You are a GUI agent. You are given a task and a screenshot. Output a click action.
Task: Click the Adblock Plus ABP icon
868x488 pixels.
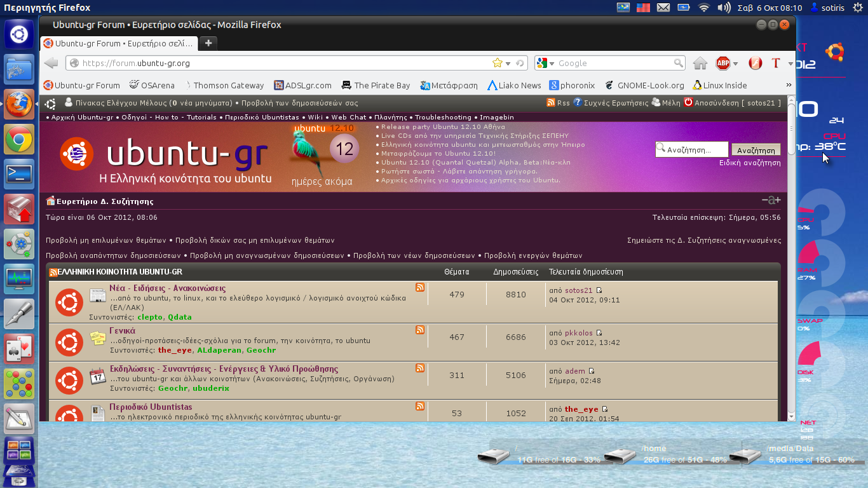point(722,63)
